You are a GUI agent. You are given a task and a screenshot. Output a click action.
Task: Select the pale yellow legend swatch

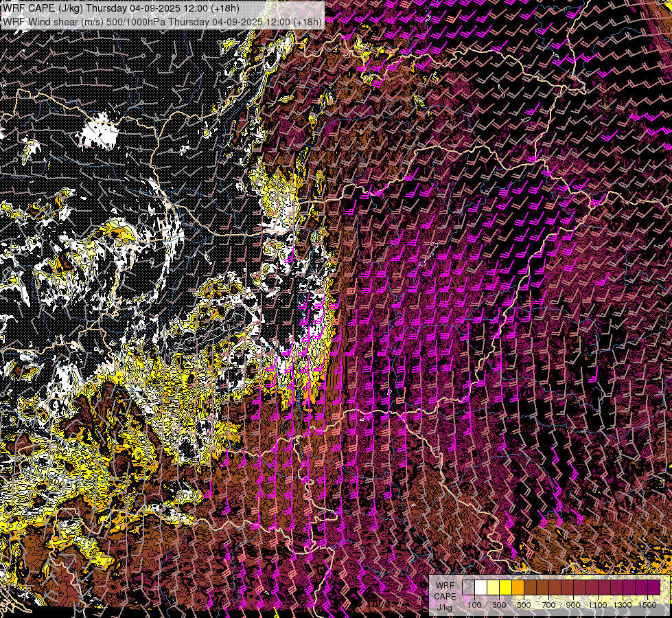click(494, 587)
